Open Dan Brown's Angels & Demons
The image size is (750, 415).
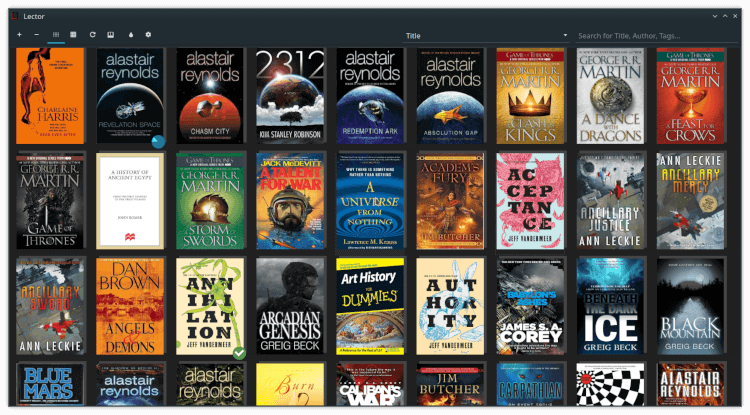(130, 306)
